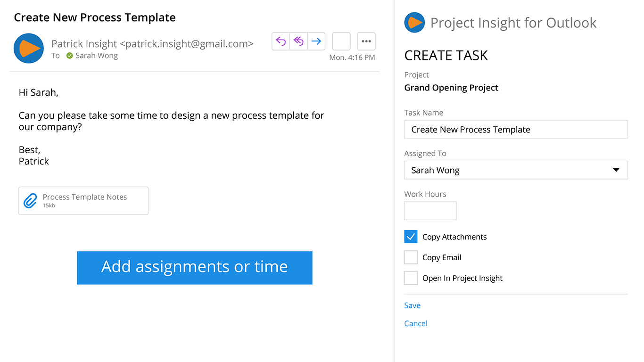The height and width of the screenshot is (362, 644).
Task: Click the Task Name text field
Action: (x=516, y=130)
